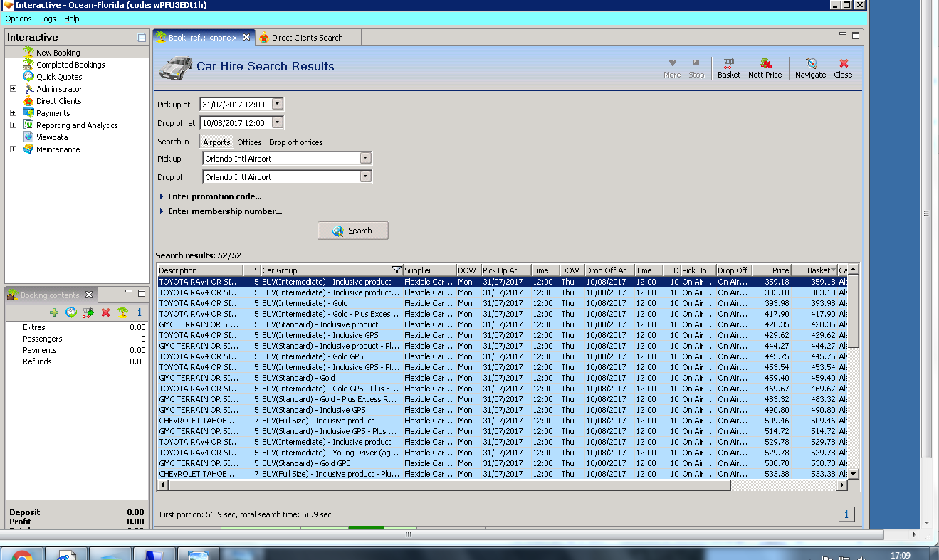
Task: Open the Drop off at date dropdown
Action: [x=278, y=123]
